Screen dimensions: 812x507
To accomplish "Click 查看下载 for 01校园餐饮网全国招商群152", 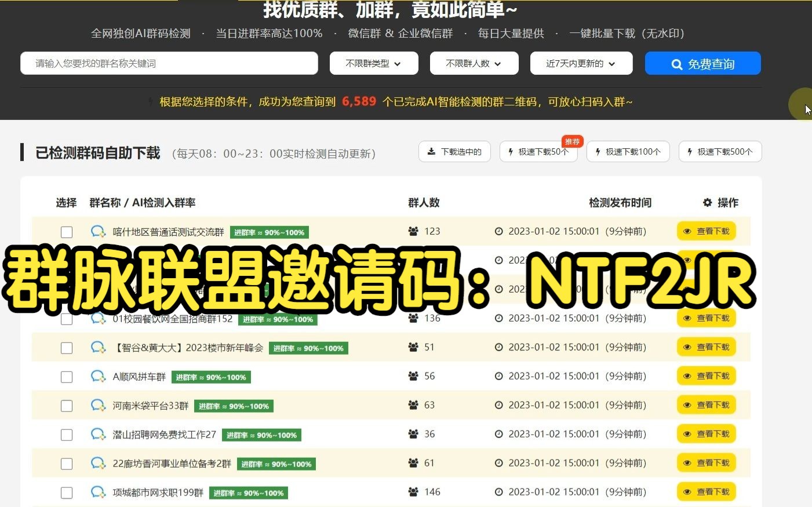I will point(707,318).
